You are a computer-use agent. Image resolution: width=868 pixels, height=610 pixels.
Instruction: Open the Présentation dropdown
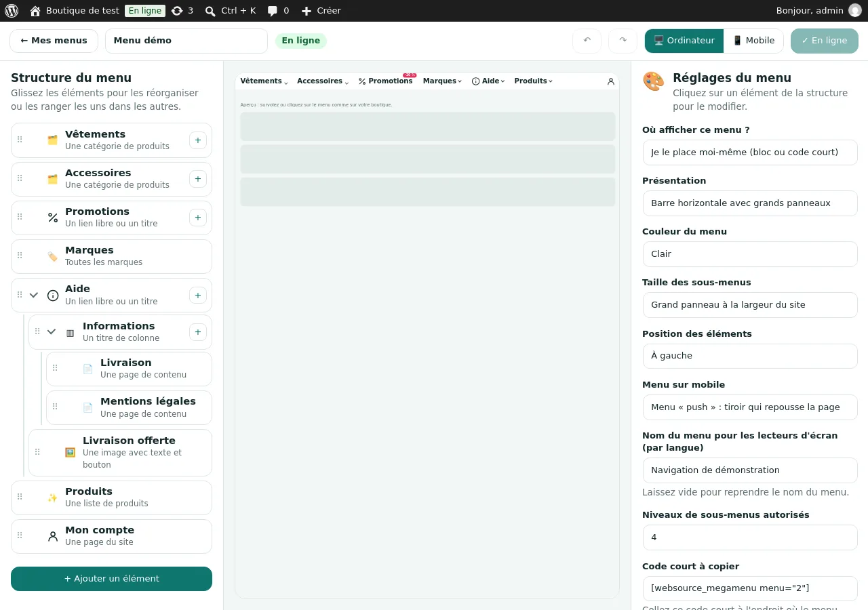[750, 203]
